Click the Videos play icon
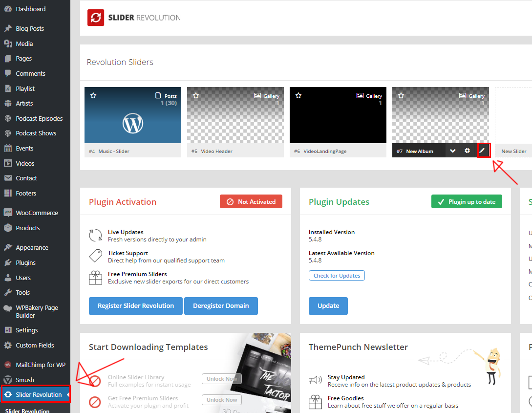Image resolution: width=532 pixels, height=413 pixels. coord(8,163)
